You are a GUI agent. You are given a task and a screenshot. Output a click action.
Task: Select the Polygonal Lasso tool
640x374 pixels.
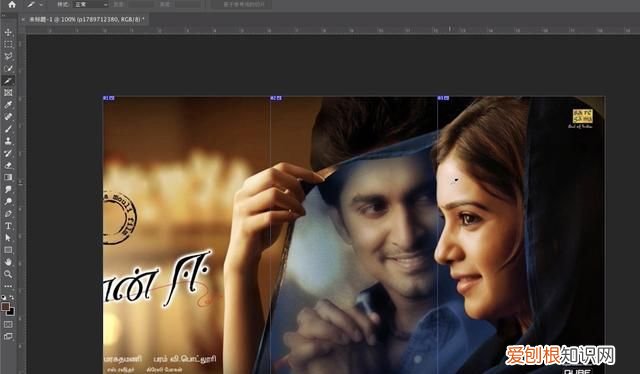8,56
